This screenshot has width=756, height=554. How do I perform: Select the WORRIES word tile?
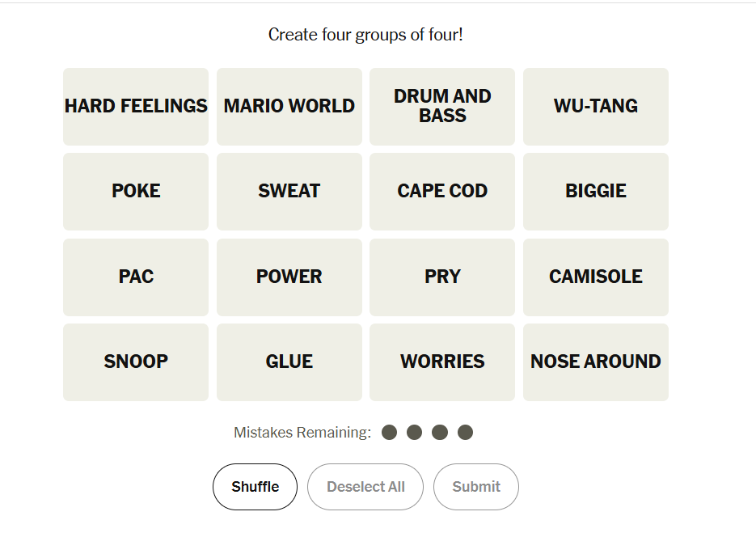[x=442, y=362]
